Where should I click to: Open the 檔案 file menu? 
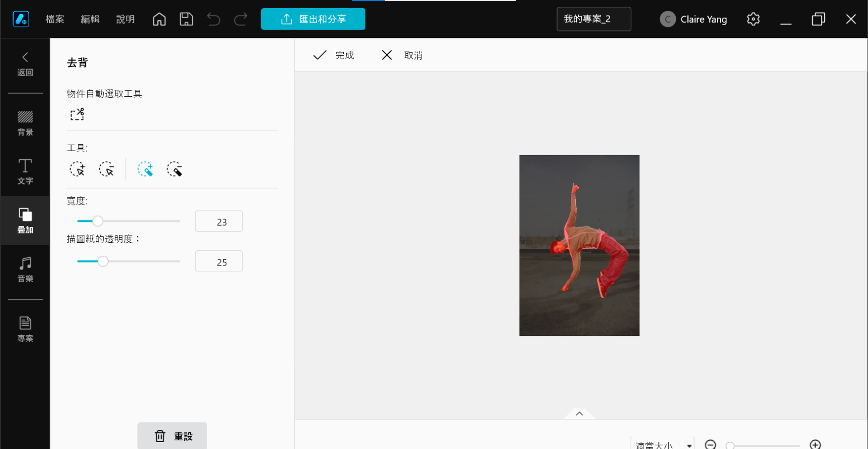tap(55, 19)
